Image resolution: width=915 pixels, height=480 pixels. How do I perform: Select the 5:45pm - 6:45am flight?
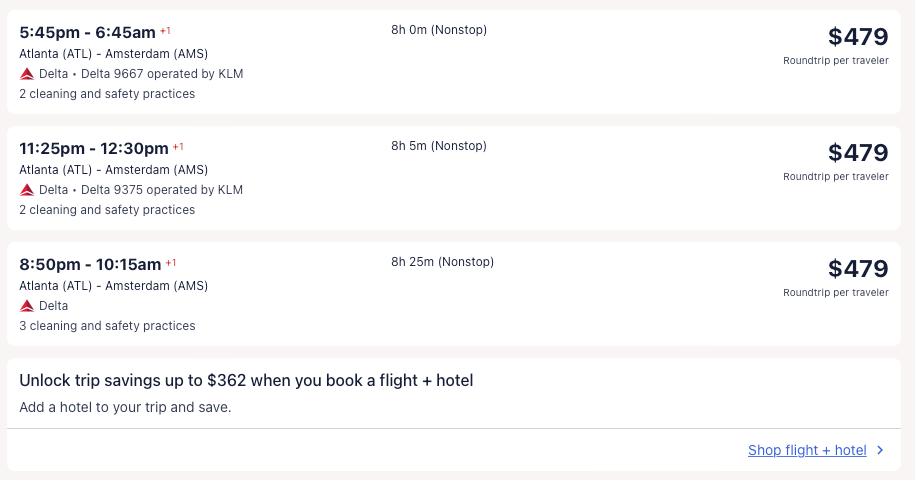88,33
